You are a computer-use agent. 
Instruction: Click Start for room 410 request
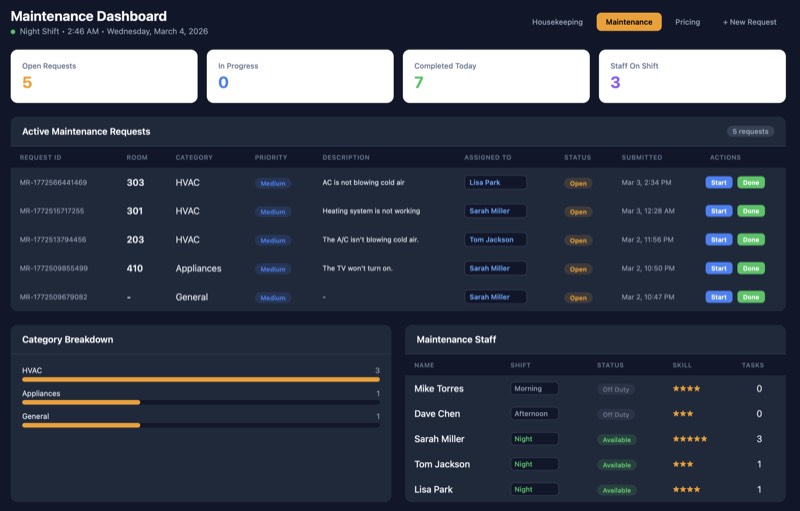pos(718,268)
